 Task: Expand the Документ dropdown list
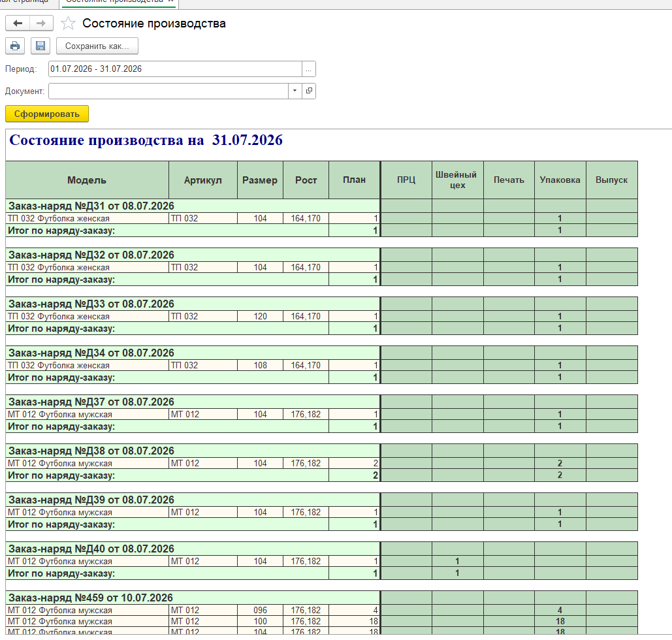pos(295,91)
